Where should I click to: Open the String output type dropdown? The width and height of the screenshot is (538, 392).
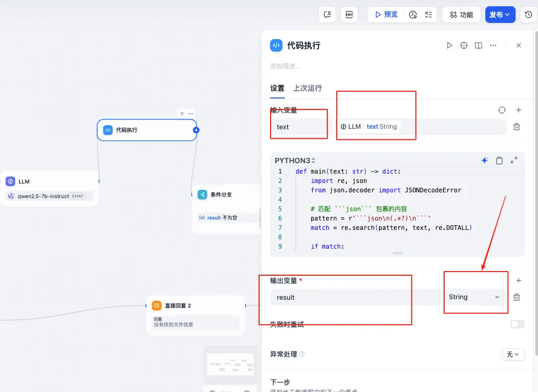474,297
